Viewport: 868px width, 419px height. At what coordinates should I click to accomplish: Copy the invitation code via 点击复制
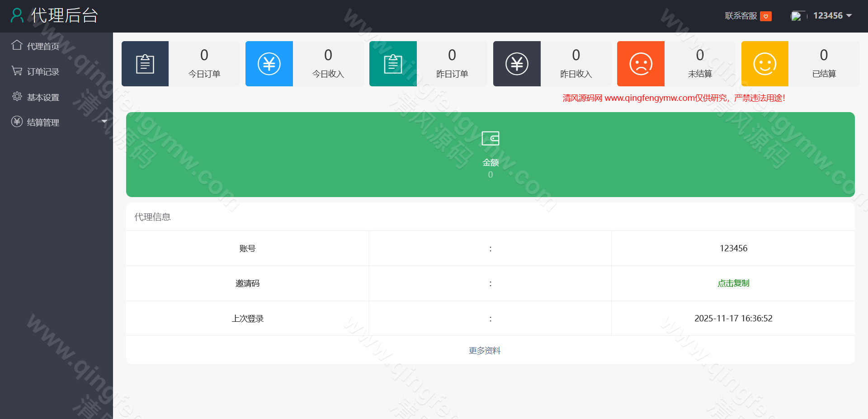pyautogui.click(x=733, y=283)
